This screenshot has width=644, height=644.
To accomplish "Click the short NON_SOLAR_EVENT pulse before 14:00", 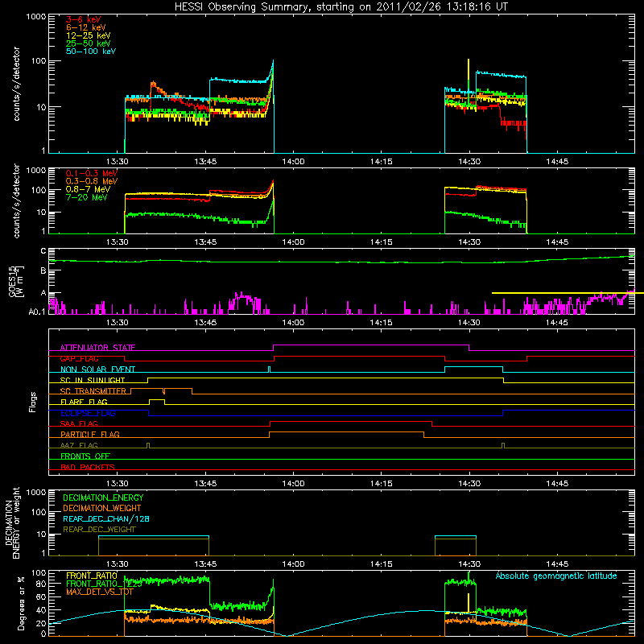I will [270, 369].
